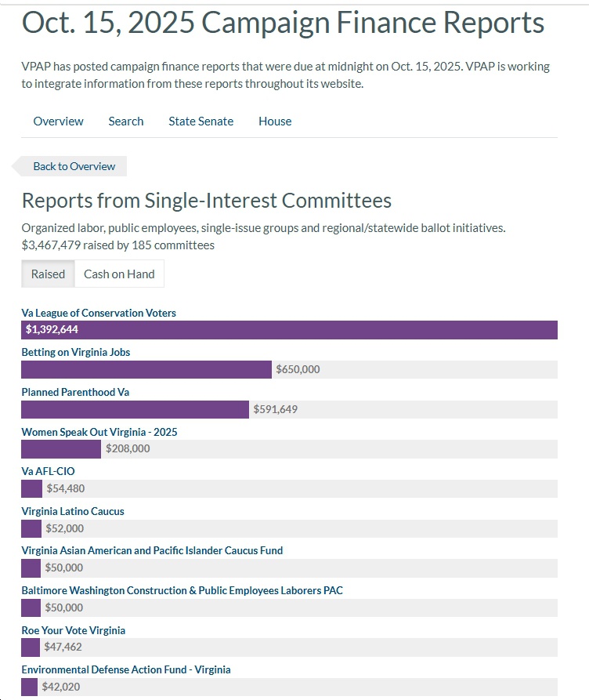The height and width of the screenshot is (700, 589).
Task: Open Virginia Asian American and Pacific Islander Caucus Fund
Action: (x=152, y=550)
